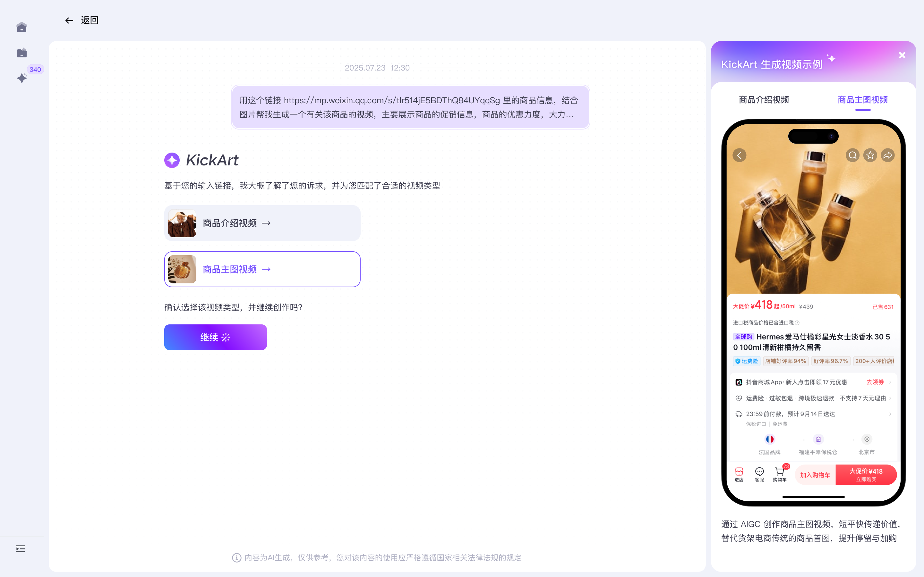Click the back chevron in the phone preview
Viewport: 924px width, 577px height.
tap(740, 155)
